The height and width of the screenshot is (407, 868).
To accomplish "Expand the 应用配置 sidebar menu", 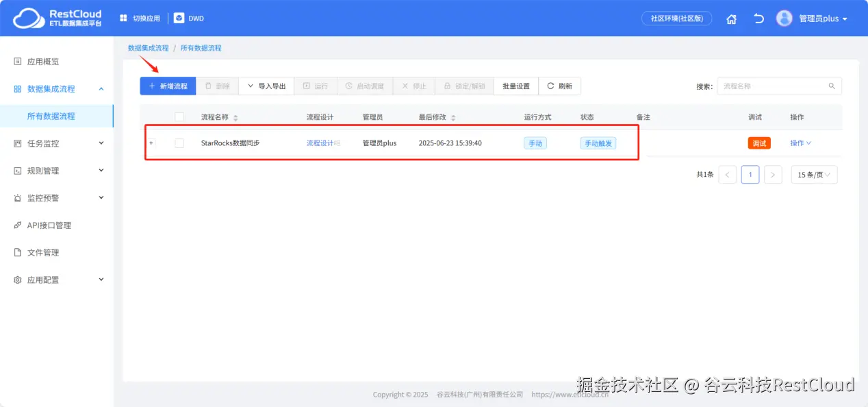I will point(101,280).
